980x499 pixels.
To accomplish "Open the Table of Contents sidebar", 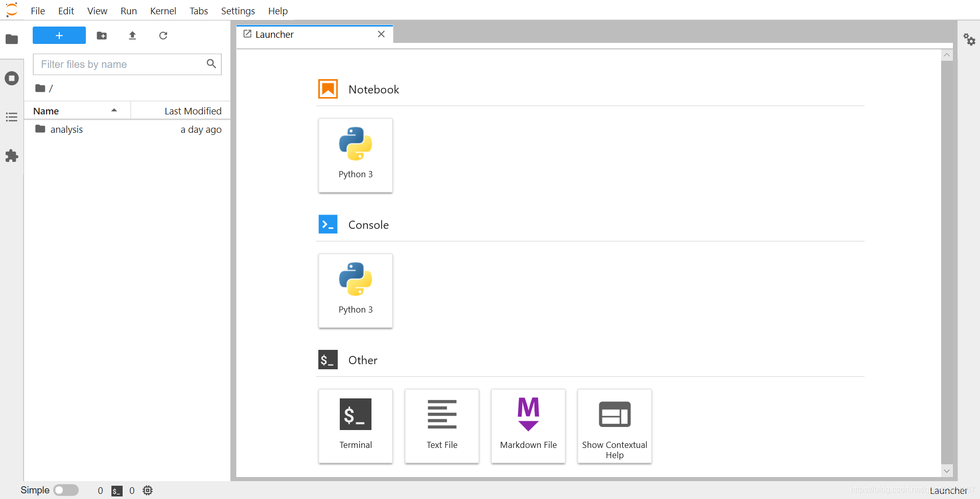I will tap(12, 117).
